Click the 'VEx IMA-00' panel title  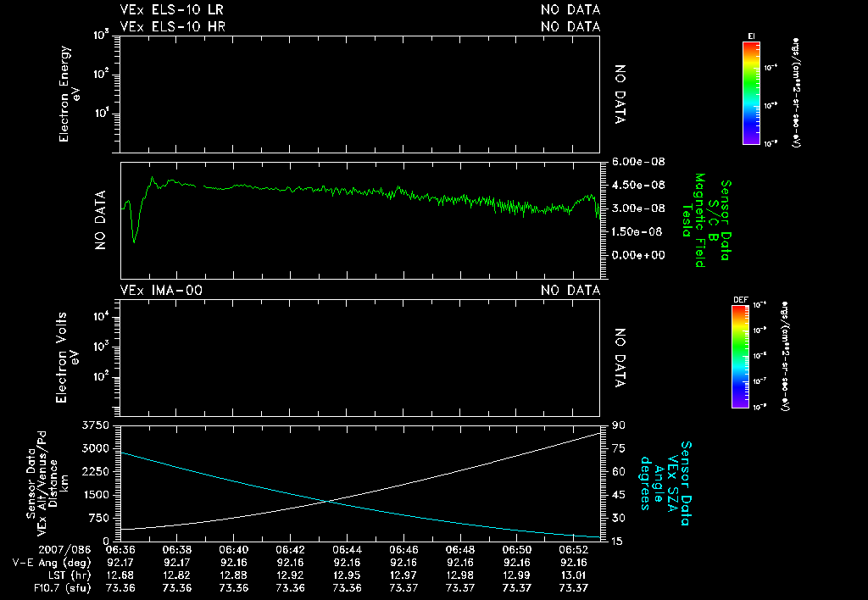(161, 290)
